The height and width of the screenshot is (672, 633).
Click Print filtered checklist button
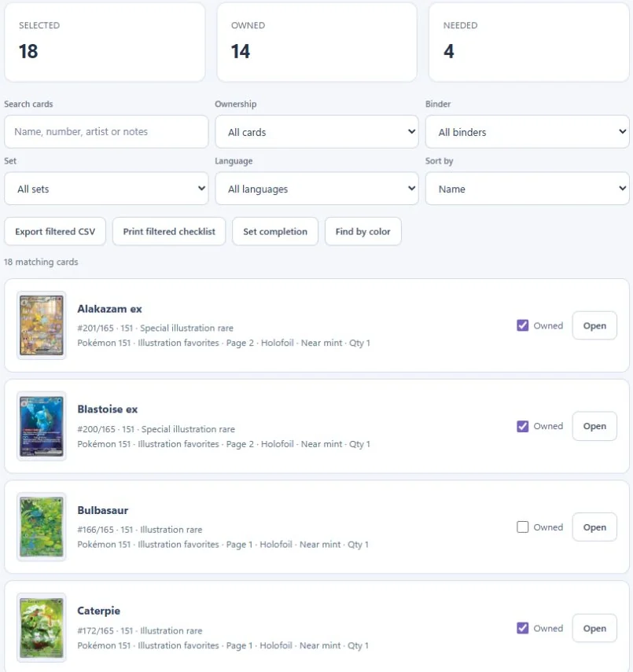click(x=169, y=231)
